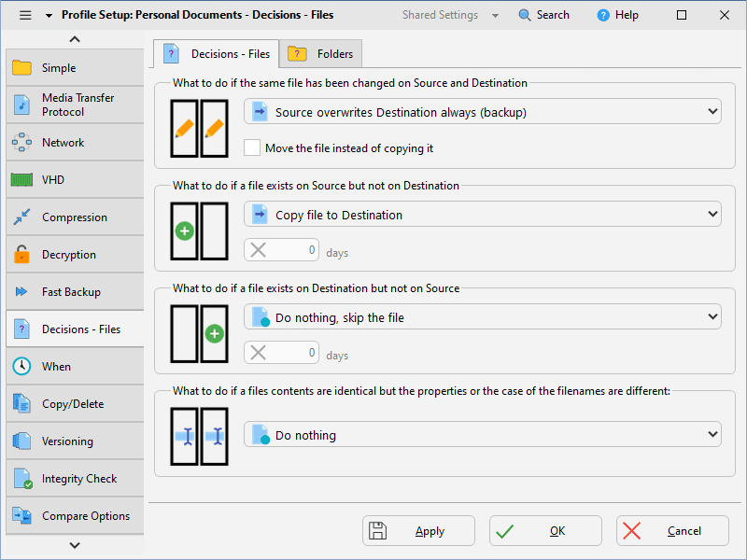The width and height of the screenshot is (747, 560).
Task: Switch to the Folders tab
Action: (321, 54)
